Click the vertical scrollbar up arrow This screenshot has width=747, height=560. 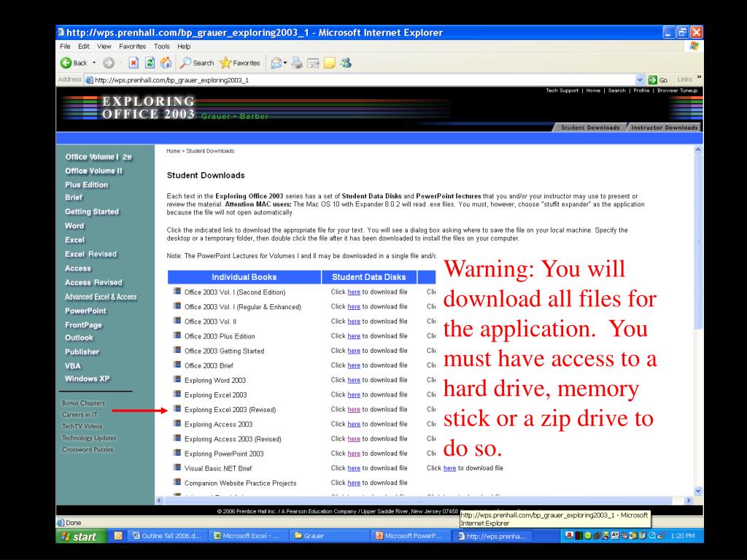(698, 149)
